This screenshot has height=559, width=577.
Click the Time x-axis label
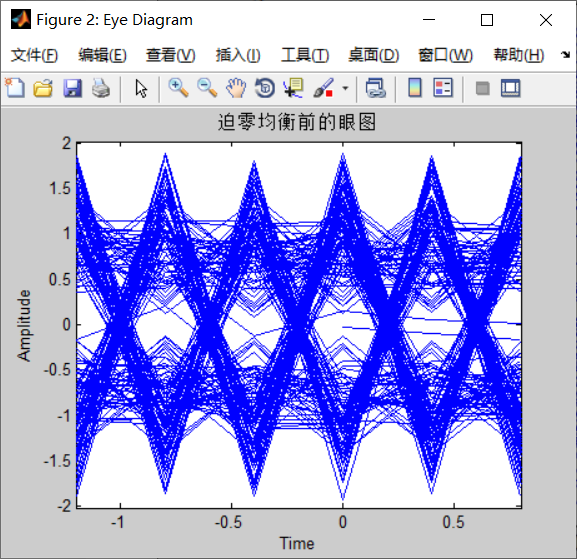tap(297, 543)
